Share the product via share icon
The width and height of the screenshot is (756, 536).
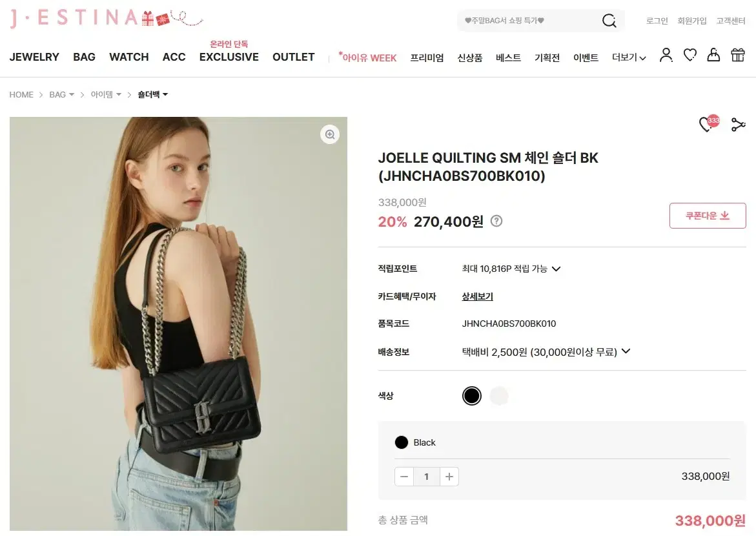tap(738, 125)
